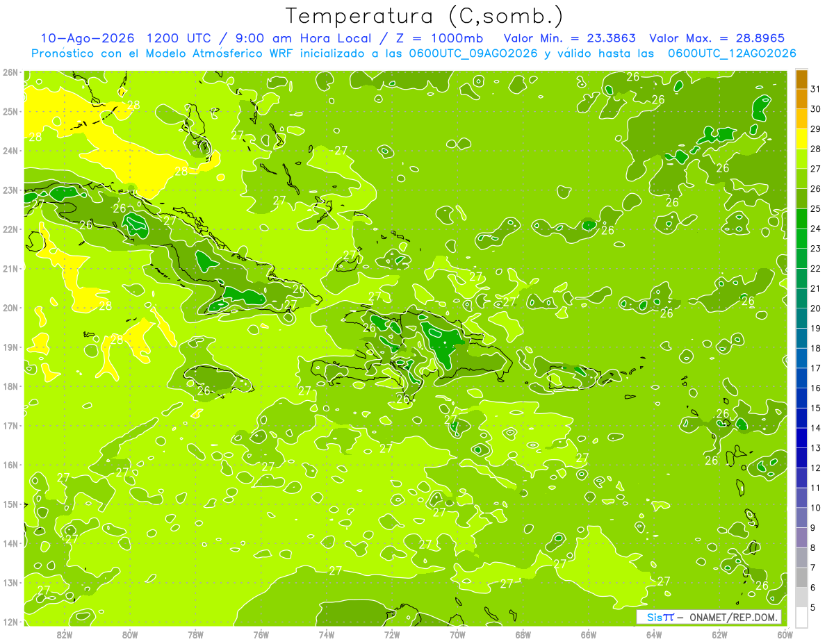Click the 'Valor Max. = 28.8965' value

pos(716,38)
